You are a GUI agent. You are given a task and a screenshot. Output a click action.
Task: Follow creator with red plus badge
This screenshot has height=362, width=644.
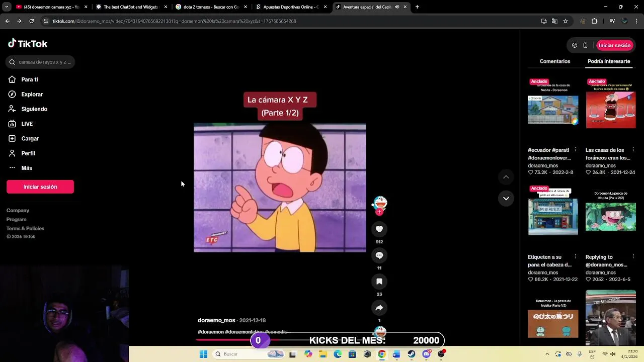coord(379,212)
